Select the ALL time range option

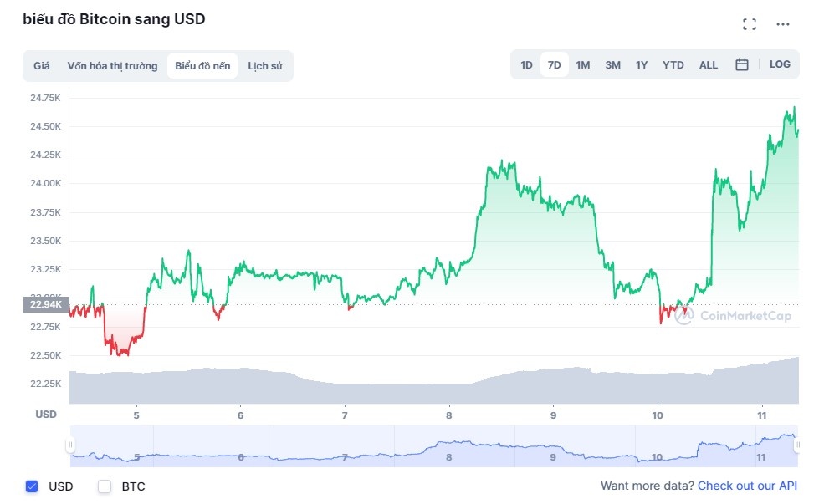tap(708, 64)
